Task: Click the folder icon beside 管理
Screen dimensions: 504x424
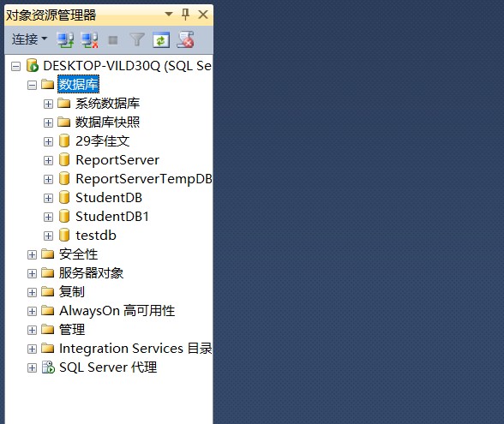Action: 48,329
